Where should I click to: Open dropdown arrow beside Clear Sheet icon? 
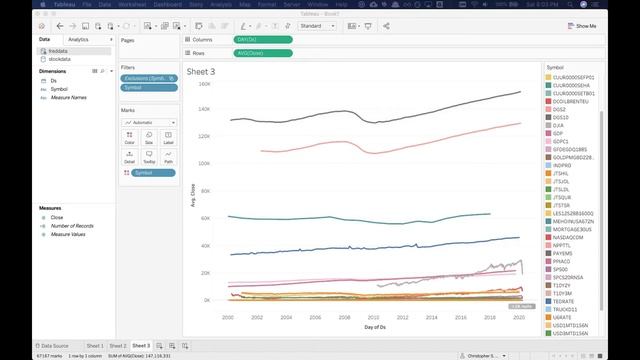point(184,27)
